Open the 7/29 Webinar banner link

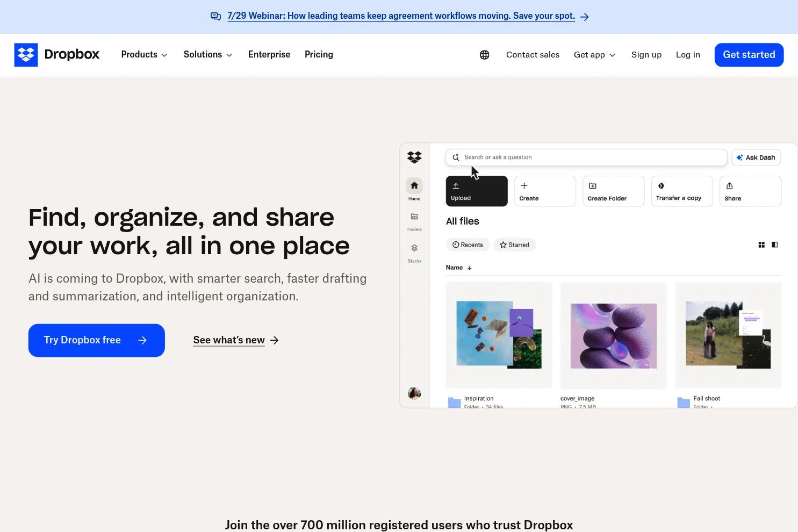[401, 16]
